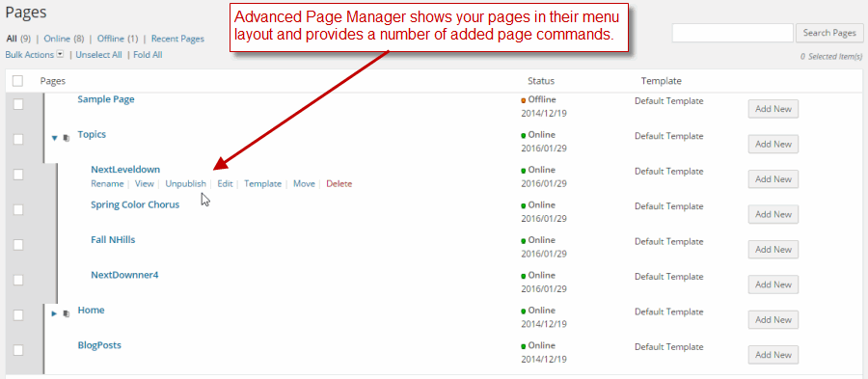The width and height of the screenshot is (868, 379).
Task: Click the 2014/12/19 date in Sample Page row
Action: pos(544,114)
